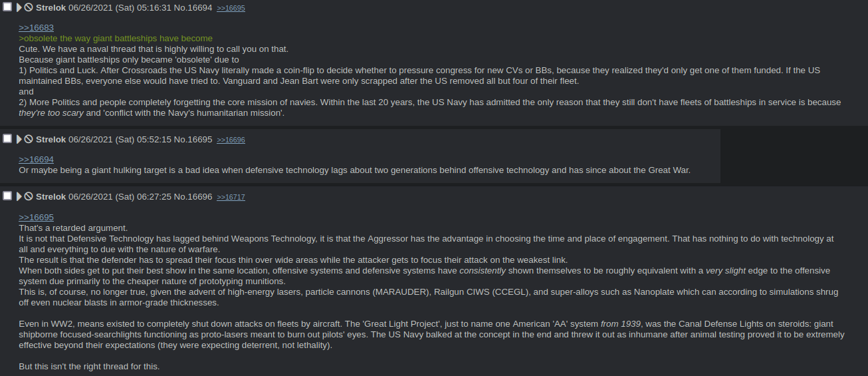This screenshot has width=868, height=376.
Task: Click post number No.16696 to quote it
Action: 193,196
